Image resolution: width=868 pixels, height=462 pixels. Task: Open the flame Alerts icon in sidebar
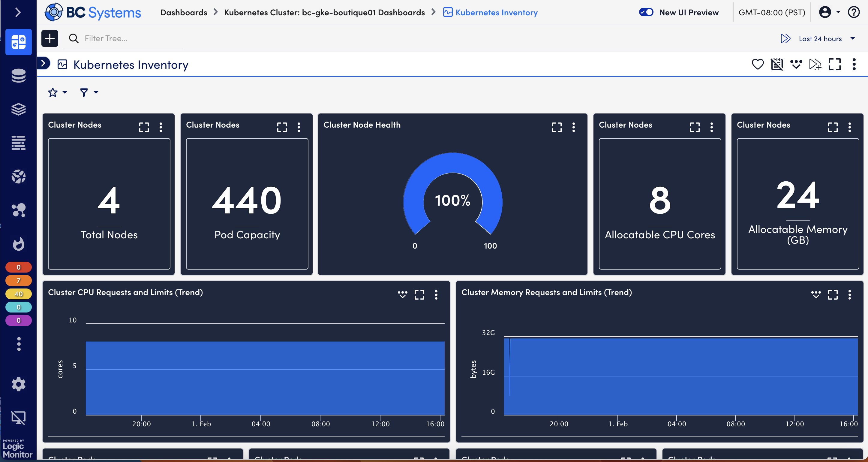point(19,243)
